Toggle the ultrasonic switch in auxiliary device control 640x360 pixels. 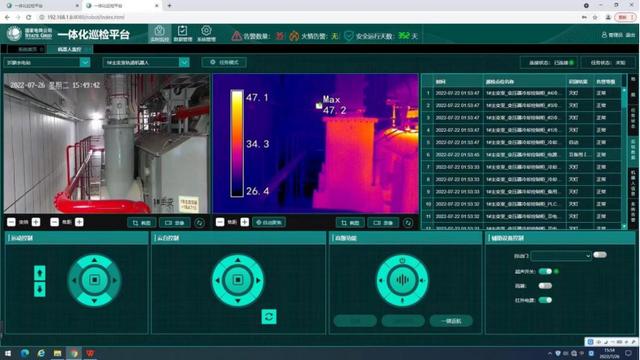tap(545, 271)
